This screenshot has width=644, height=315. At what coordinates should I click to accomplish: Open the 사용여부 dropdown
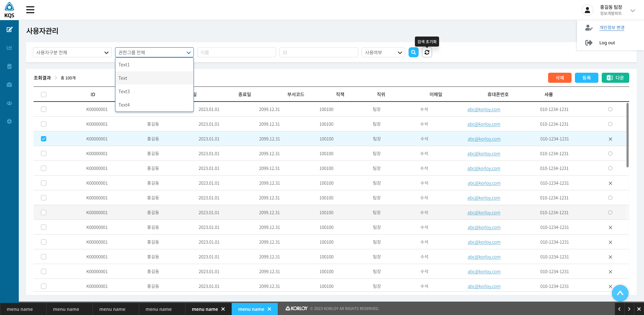click(x=383, y=52)
